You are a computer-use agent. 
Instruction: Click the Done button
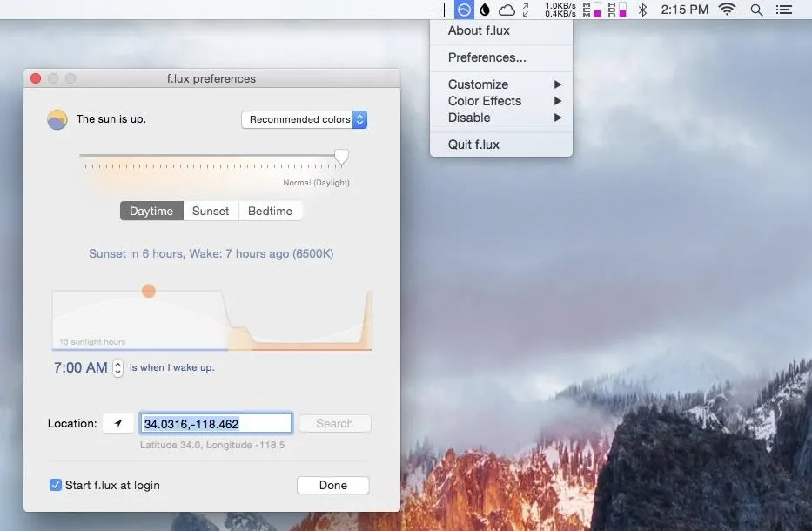point(333,485)
